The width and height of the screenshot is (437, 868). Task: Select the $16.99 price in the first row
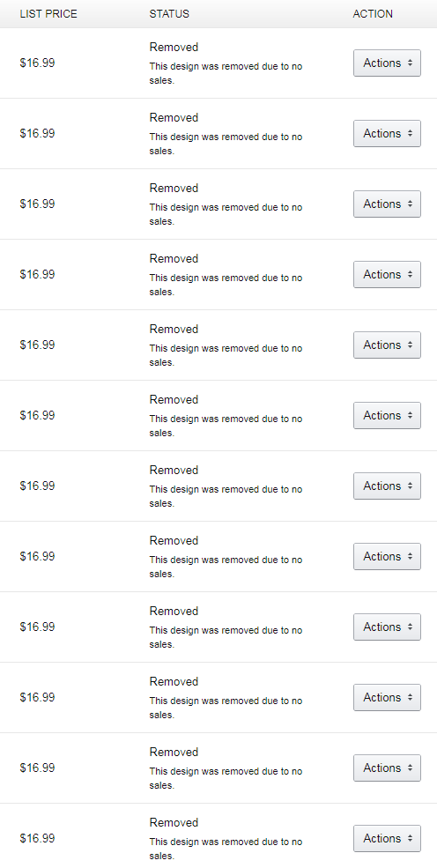click(38, 63)
